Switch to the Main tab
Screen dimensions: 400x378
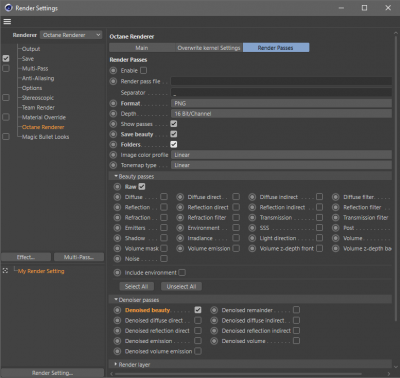142,48
